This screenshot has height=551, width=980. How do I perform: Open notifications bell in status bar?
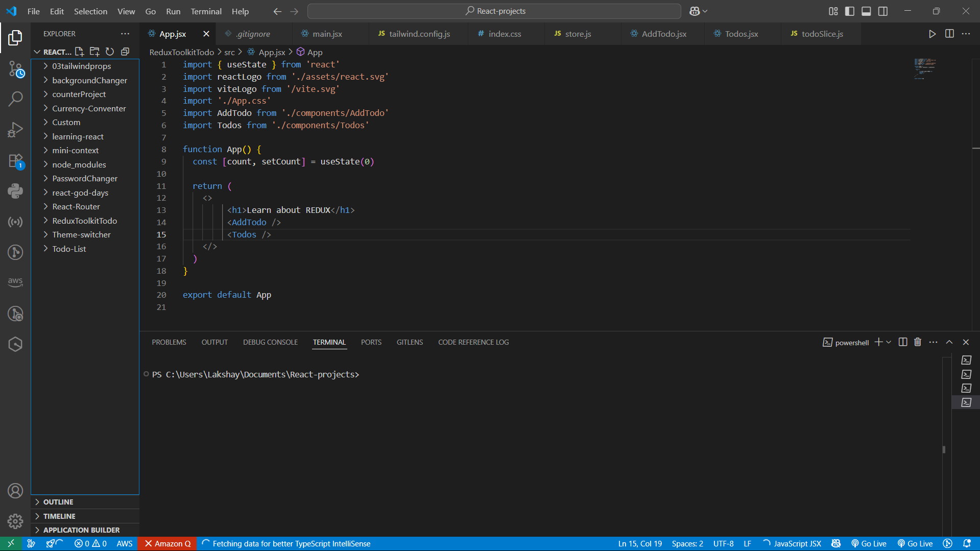coord(967,544)
